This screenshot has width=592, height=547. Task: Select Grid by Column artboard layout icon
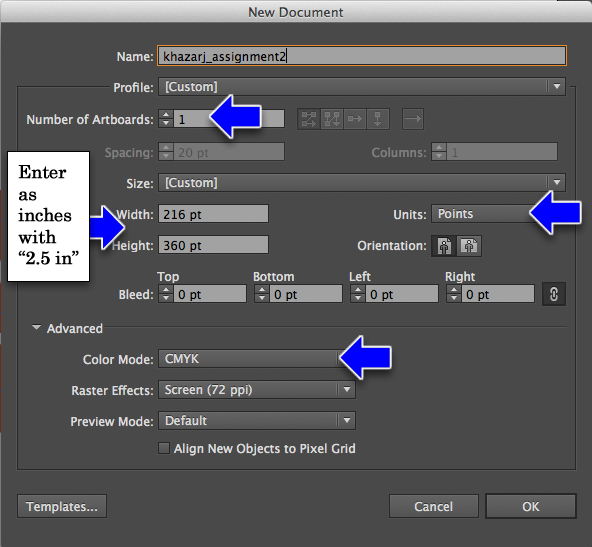point(332,119)
